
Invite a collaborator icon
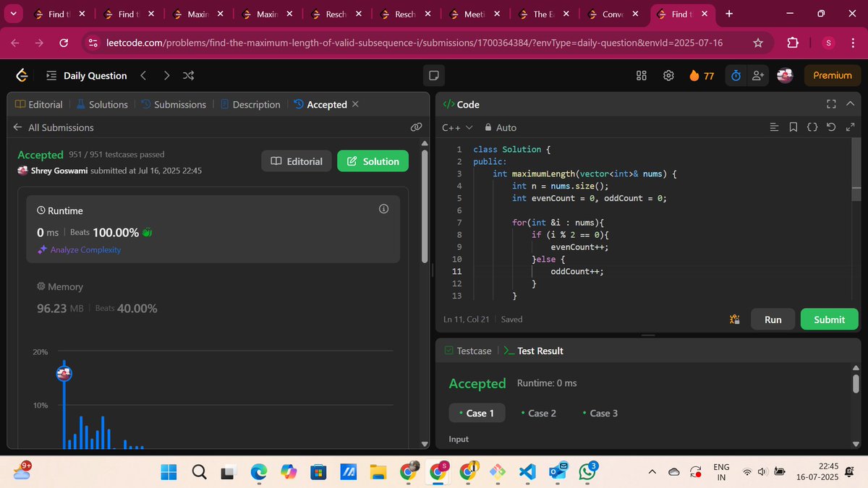tap(758, 75)
